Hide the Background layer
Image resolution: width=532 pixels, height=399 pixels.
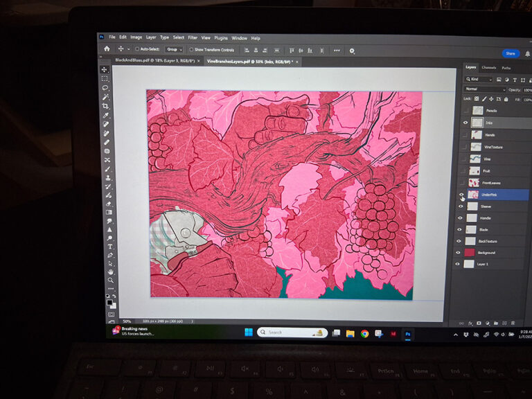click(460, 253)
